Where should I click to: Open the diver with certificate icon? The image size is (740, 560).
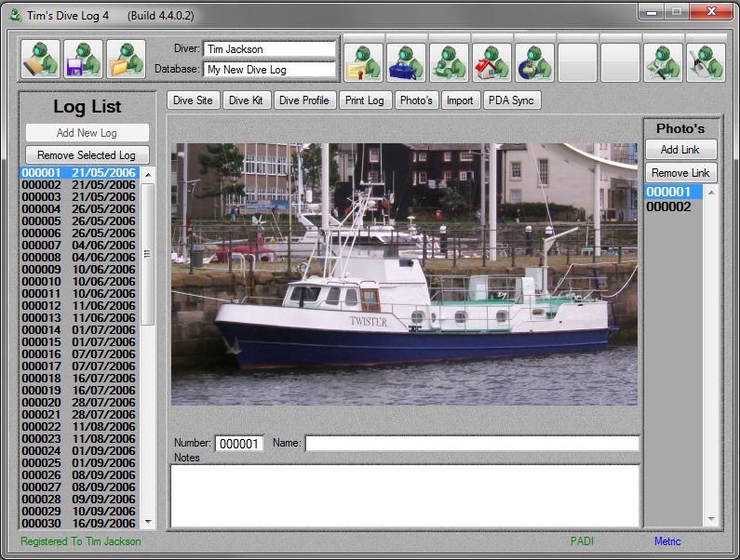point(364,62)
